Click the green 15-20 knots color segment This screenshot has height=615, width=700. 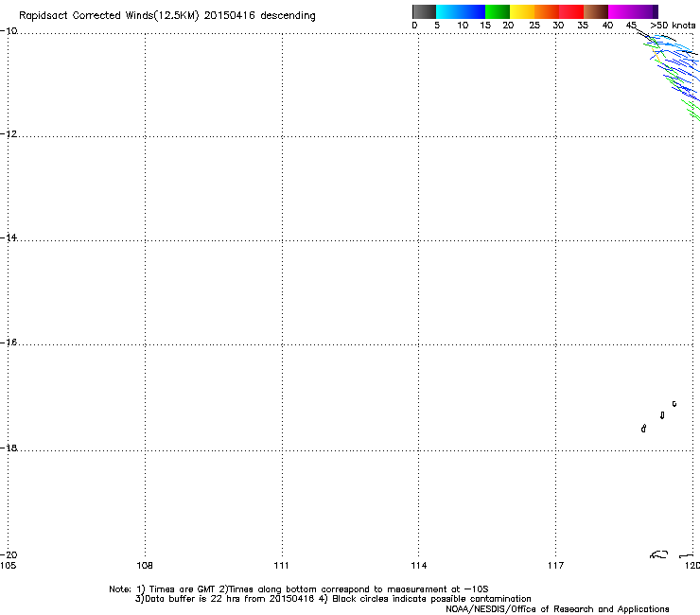[x=498, y=11]
